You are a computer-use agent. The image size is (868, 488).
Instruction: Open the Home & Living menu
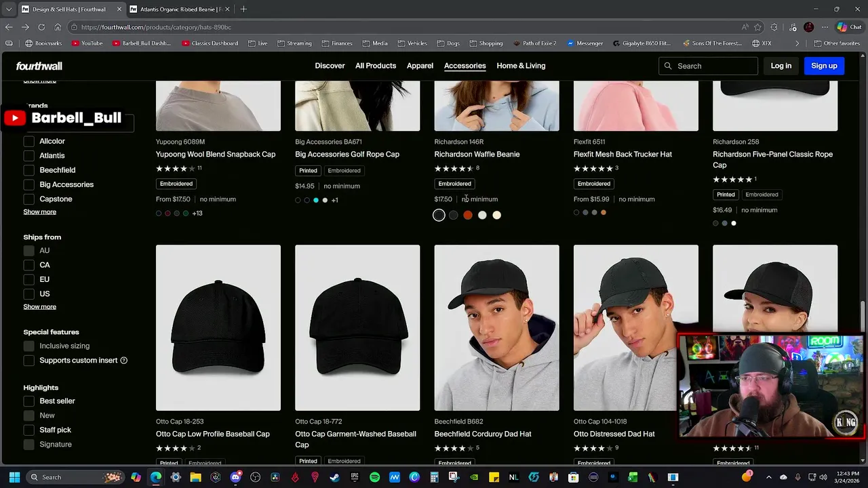click(x=521, y=66)
